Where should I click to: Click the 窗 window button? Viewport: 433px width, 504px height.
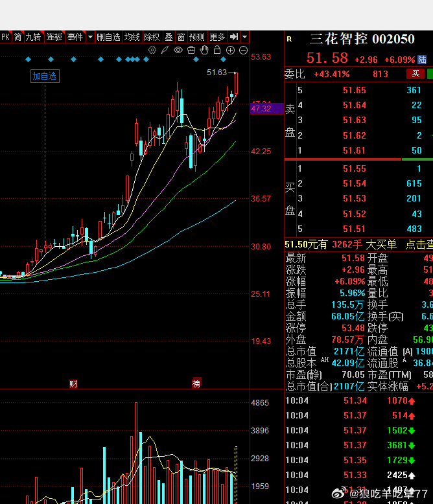tap(181, 37)
